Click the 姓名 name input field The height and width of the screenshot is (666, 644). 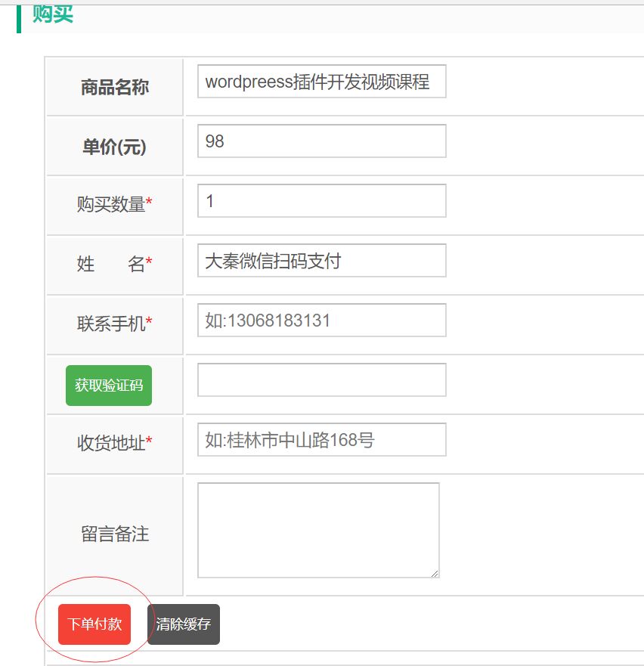click(321, 260)
